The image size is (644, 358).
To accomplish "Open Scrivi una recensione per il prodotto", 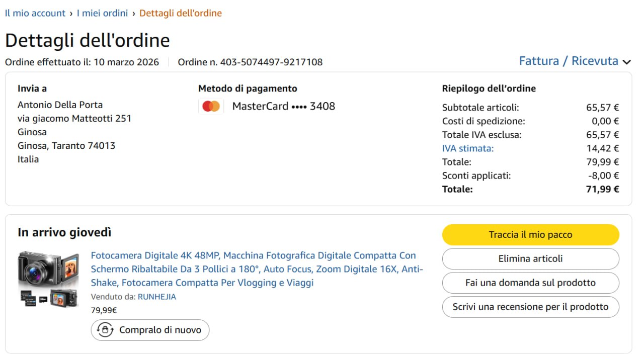I will (x=530, y=307).
